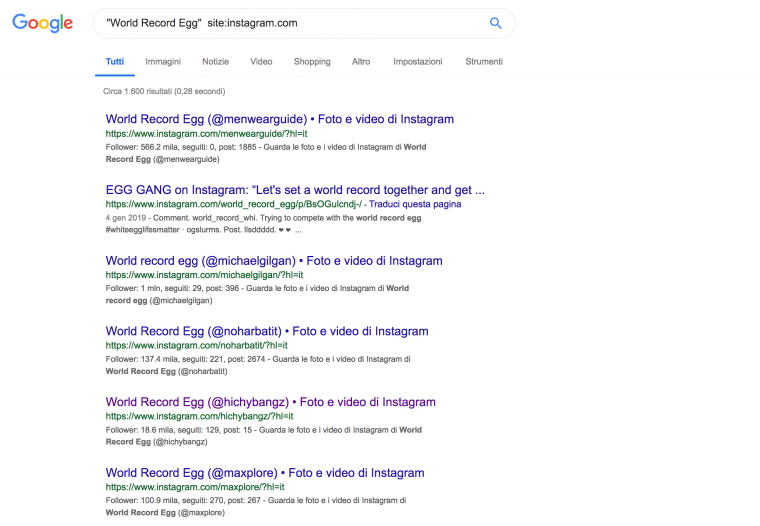Open the World record egg (@michaelgilgan) result
The image size is (760, 526).
point(274,261)
